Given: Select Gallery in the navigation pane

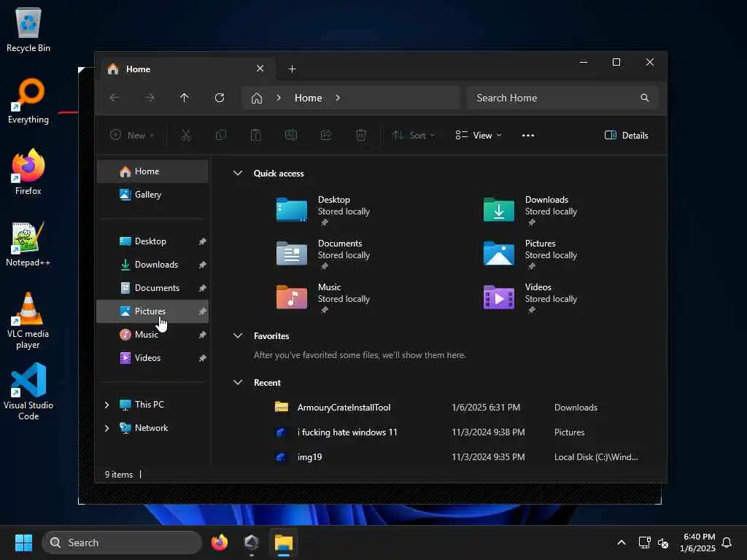Looking at the screenshot, I should [152, 195].
